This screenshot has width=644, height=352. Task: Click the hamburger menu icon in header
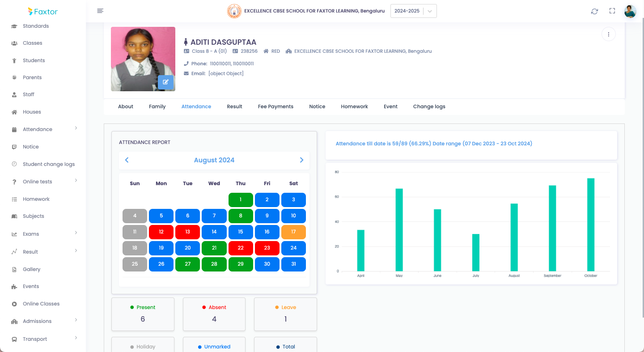100,11
